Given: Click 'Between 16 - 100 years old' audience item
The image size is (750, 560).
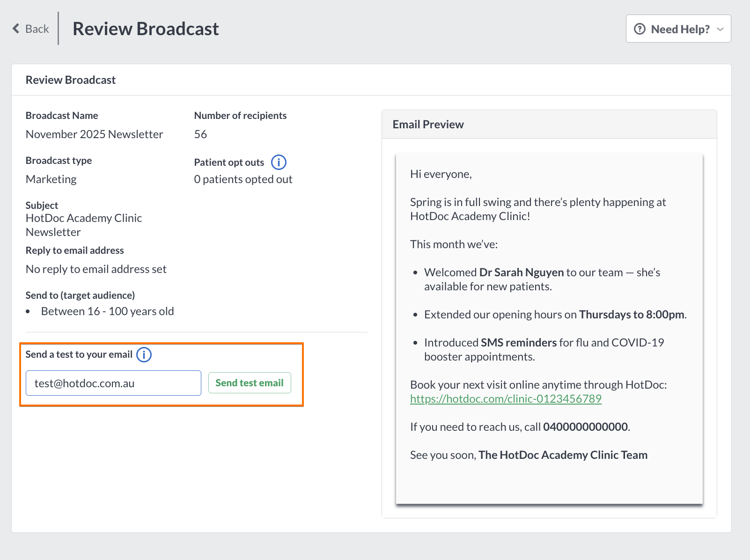Looking at the screenshot, I should [108, 311].
